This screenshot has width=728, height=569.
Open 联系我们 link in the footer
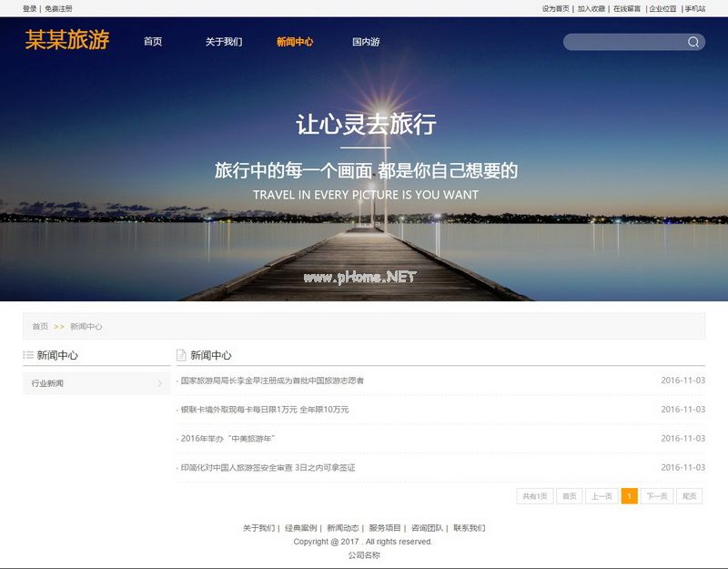pyautogui.click(x=470, y=528)
